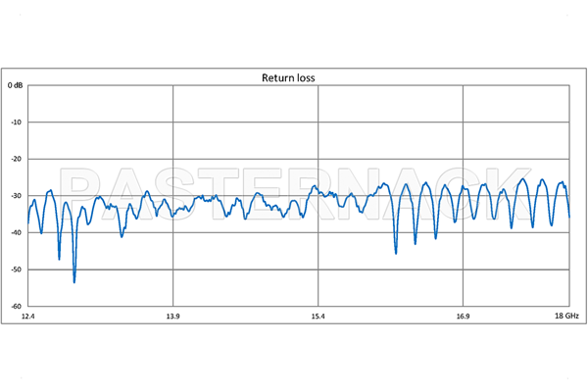
Task: Click the -60 y-axis label
Action: (16, 307)
